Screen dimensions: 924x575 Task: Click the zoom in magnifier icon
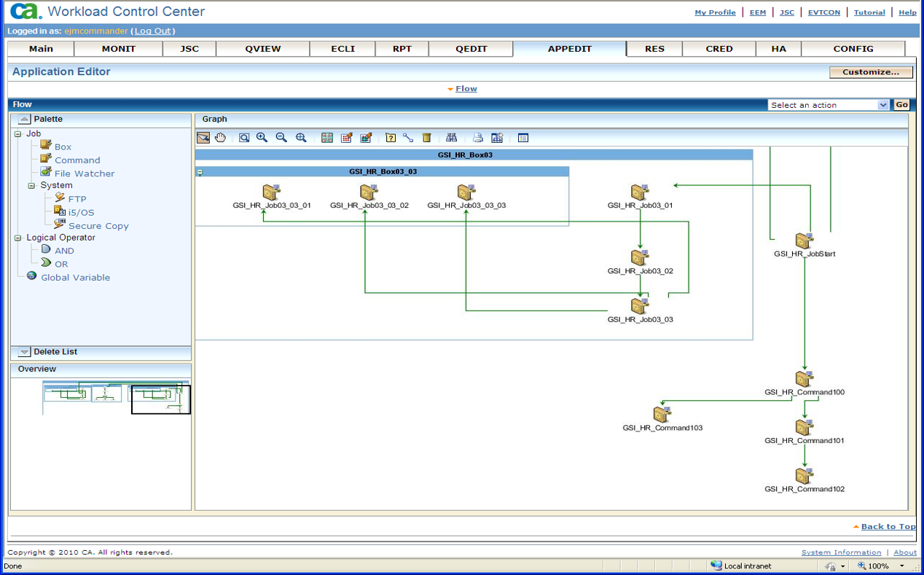click(x=262, y=138)
